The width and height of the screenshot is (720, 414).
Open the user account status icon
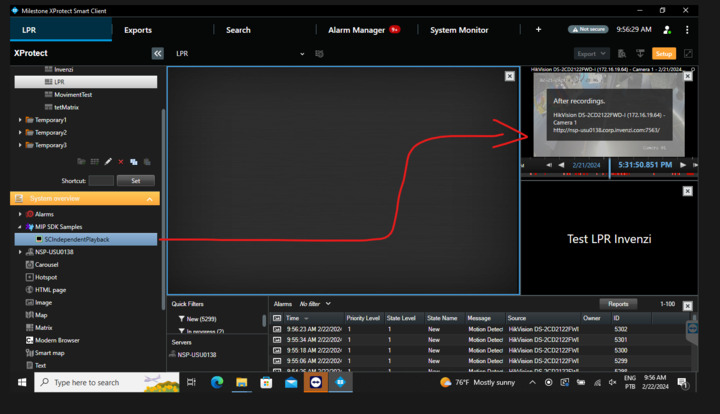[666, 30]
